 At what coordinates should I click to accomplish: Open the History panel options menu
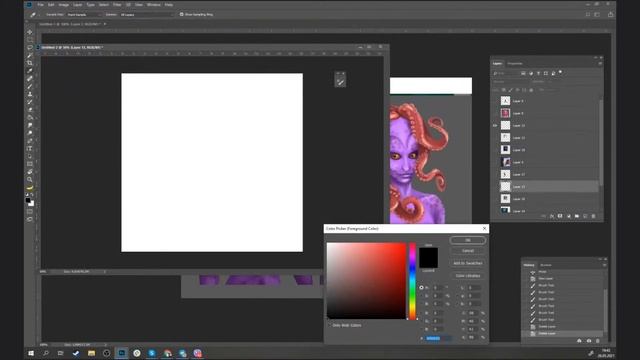point(604,265)
